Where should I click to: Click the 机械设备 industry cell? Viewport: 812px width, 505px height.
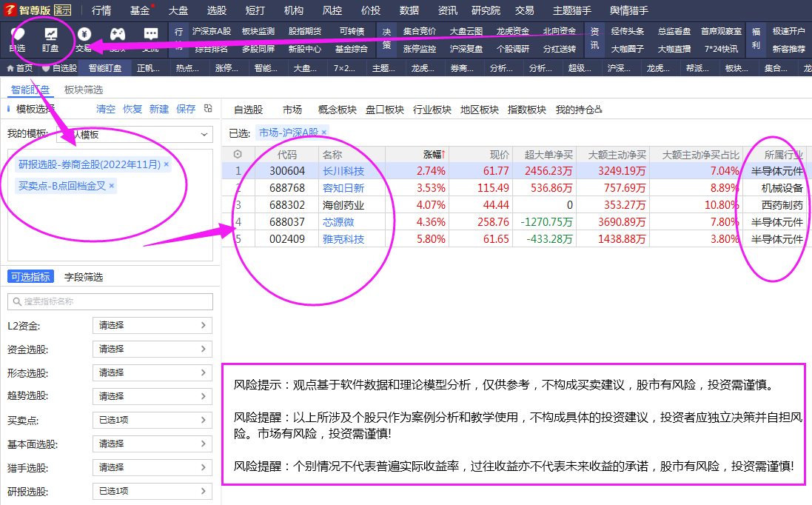[782, 188]
